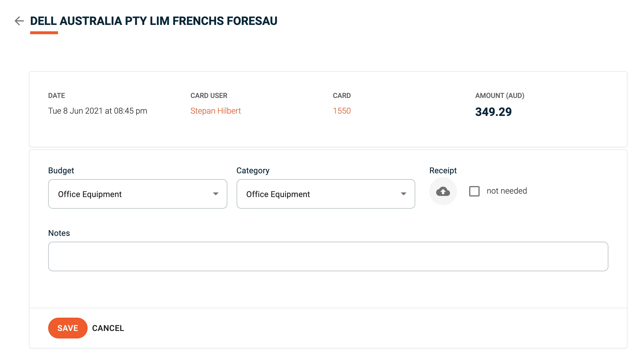Check the receipt not needed checkbox
Viewport: 642px width, 364px height.
(x=474, y=191)
